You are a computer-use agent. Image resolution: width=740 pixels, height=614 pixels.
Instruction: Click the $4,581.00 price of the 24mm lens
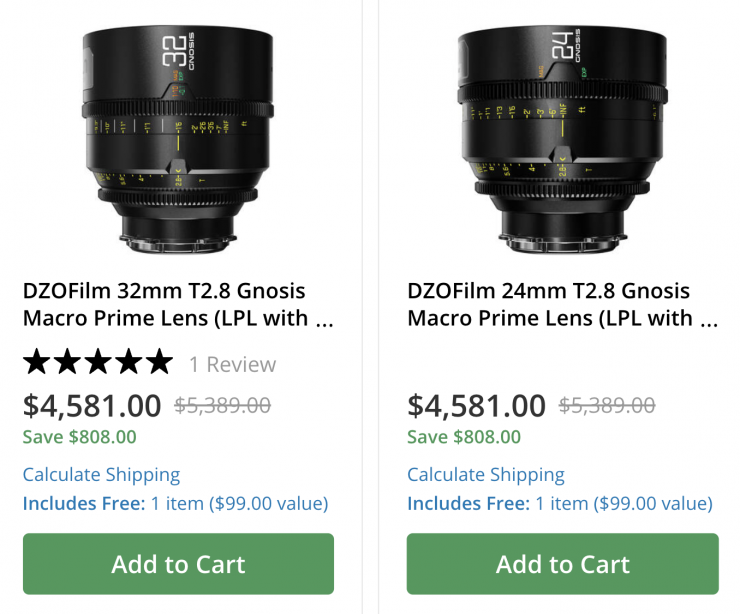point(477,406)
